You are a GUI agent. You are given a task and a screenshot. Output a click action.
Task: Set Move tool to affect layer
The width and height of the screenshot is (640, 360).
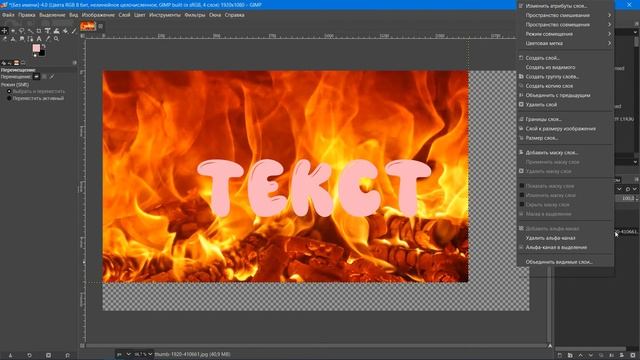click(36, 76)
